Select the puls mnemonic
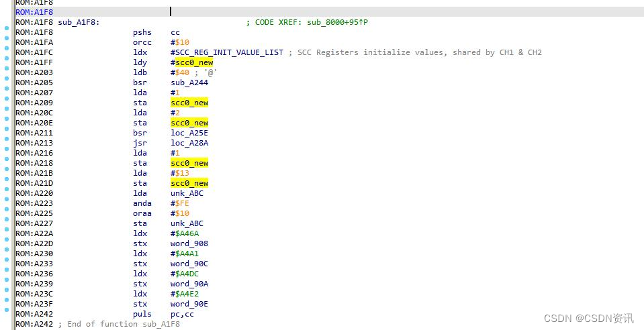 [142, 314]
